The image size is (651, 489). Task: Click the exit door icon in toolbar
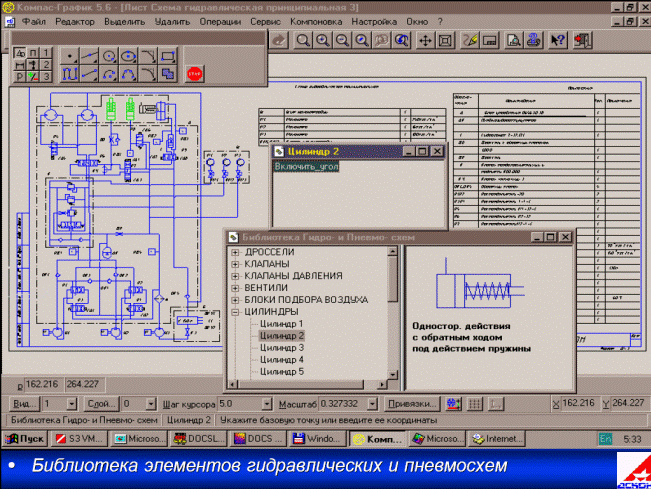(582, 40)
